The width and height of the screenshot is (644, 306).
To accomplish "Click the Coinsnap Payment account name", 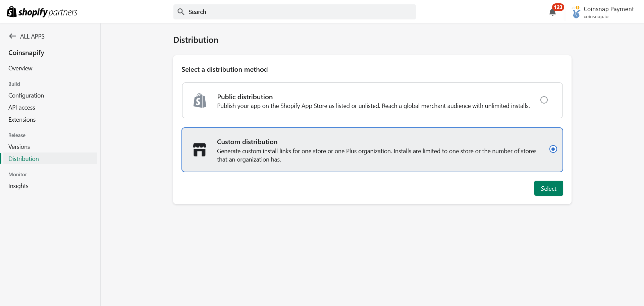I will 608,9.
